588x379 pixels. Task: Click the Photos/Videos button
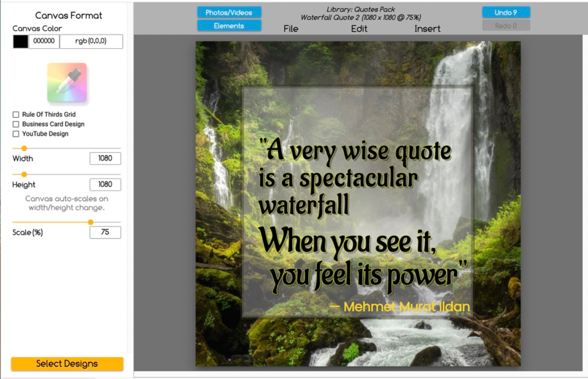coord(229,13)
